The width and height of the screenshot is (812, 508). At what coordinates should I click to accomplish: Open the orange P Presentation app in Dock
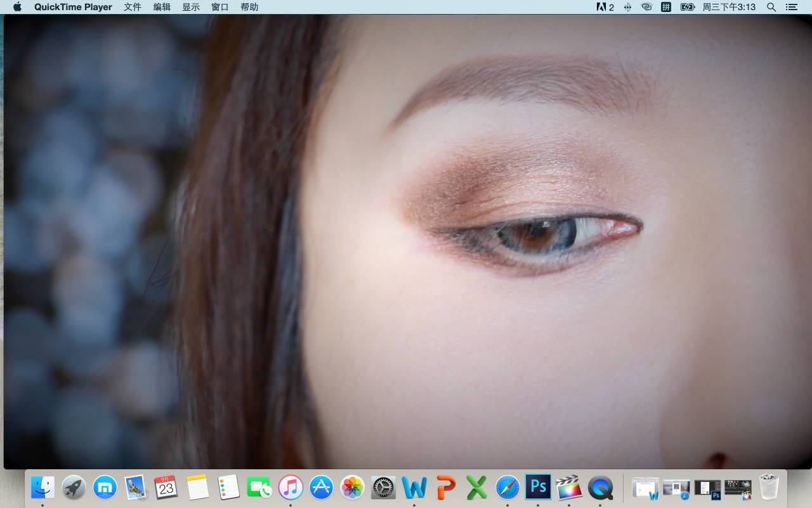point(445,488)
